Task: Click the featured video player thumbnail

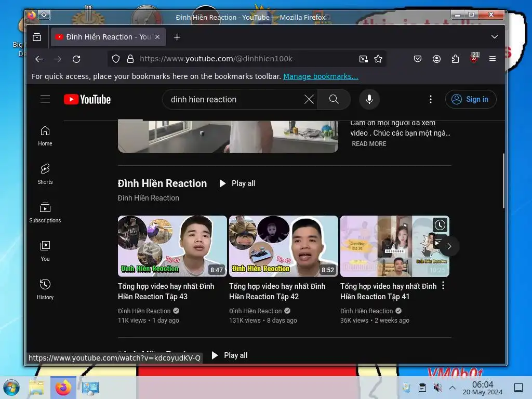Action: point(228,137)
